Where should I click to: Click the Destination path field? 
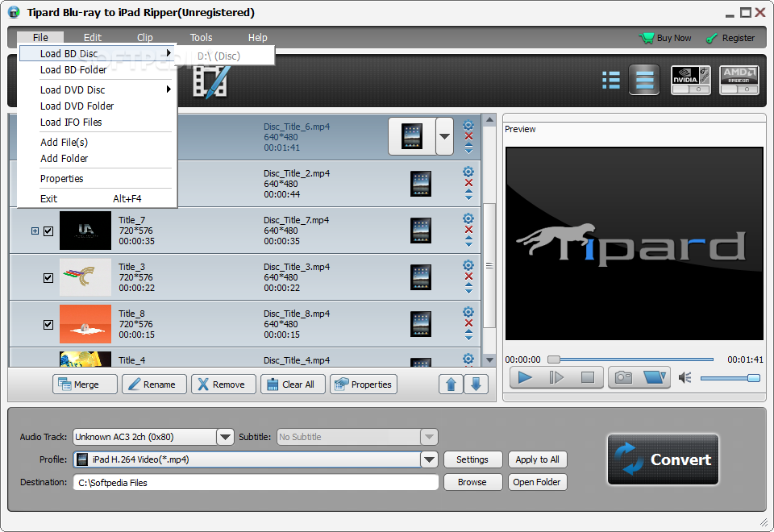click(256, 482)
